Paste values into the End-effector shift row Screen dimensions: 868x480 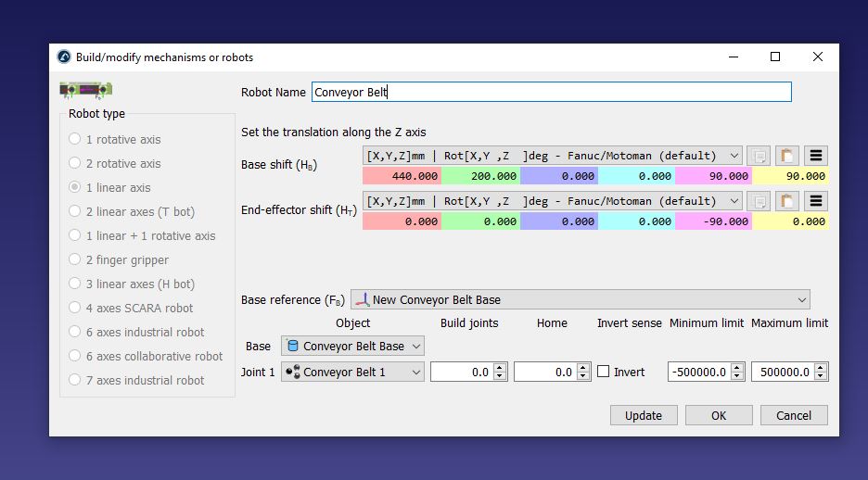[x=786, y=201]
